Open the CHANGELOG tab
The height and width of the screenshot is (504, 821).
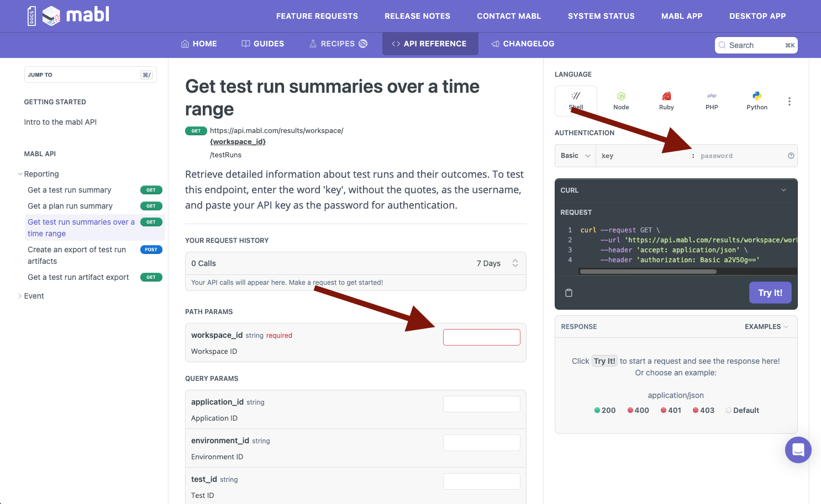click(523, 44)
